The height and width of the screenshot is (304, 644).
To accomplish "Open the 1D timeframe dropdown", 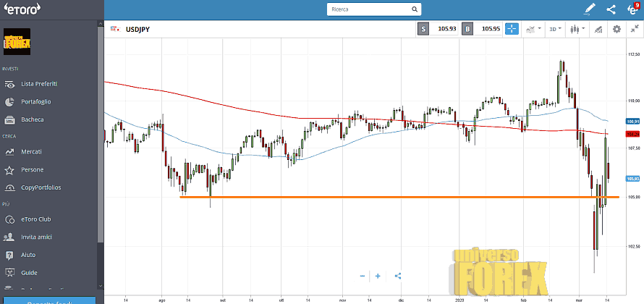I will (555, 29).
